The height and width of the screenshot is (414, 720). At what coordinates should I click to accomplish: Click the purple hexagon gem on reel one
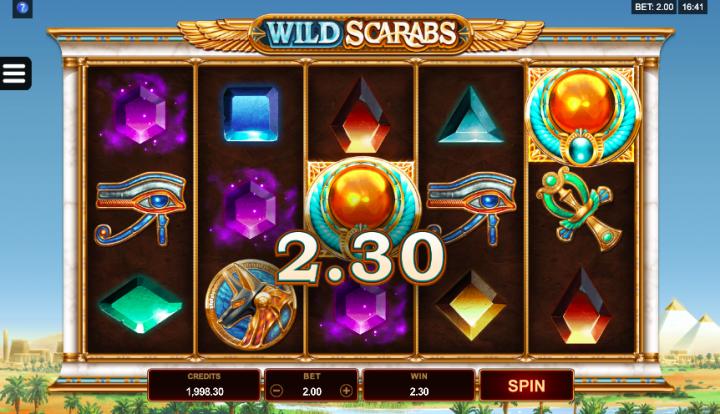[141, 114]
